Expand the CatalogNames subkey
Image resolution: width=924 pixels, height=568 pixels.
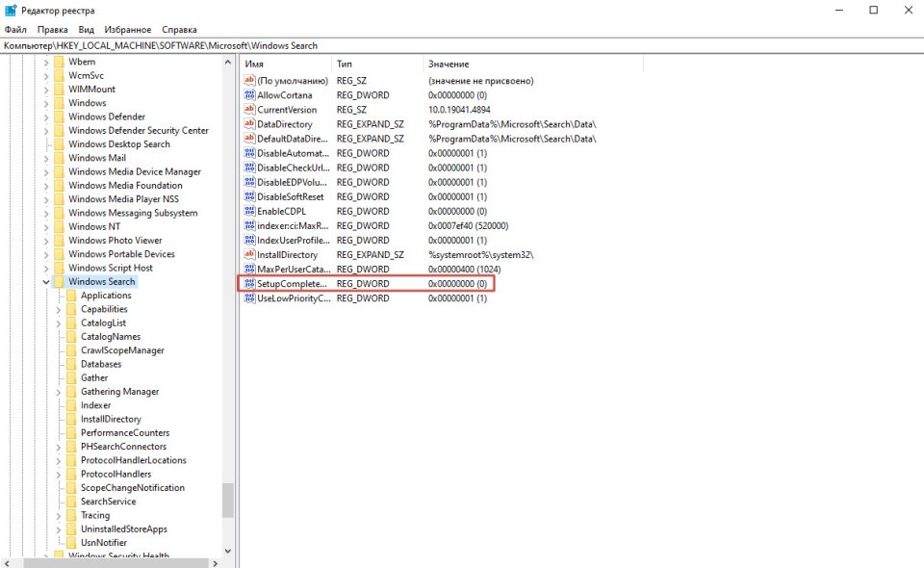tap(58, 337)
